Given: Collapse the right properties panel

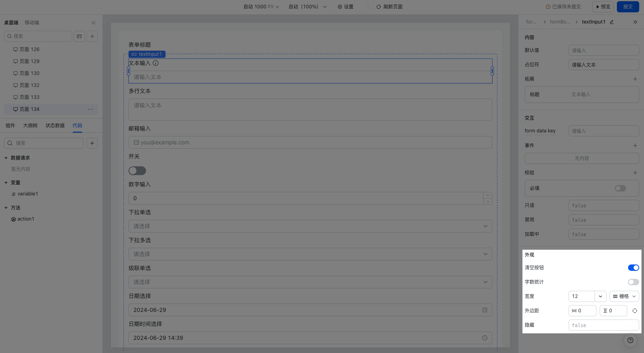Looking at the screenshot, I should coord(635,22).
